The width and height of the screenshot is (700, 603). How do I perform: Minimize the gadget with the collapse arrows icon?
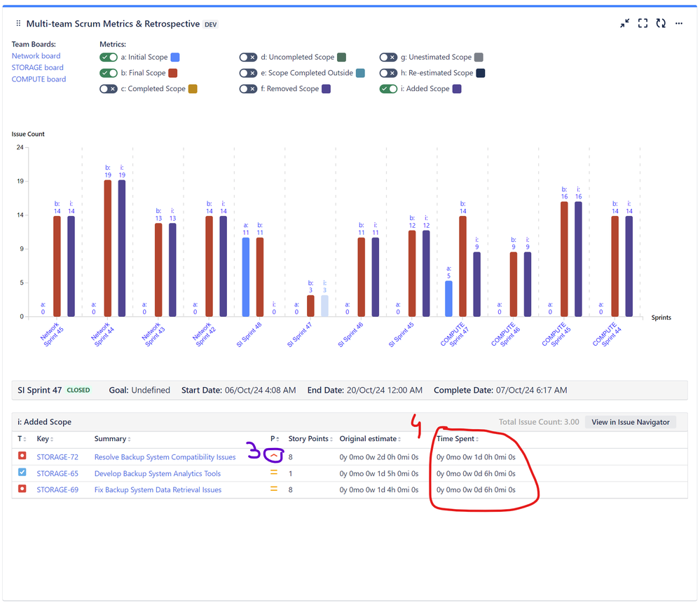tap(624, 23)
